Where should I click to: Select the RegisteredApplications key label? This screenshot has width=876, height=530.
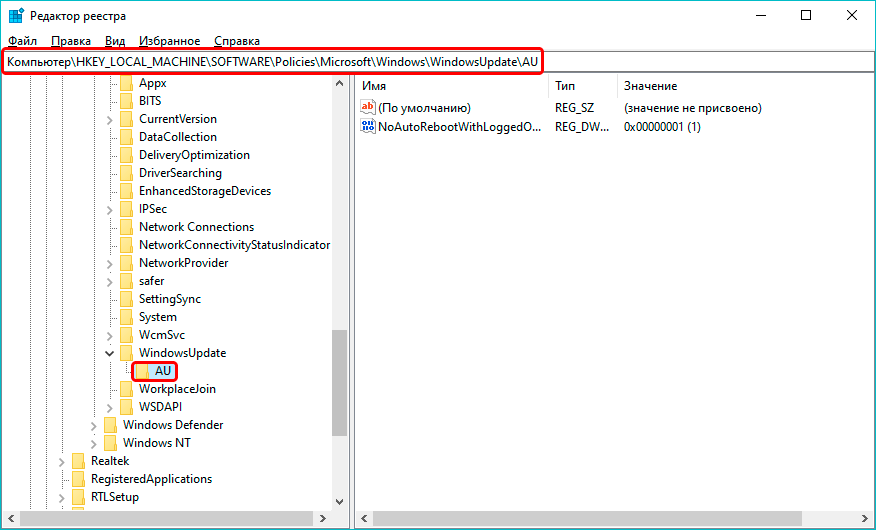(x=151, y=479)
